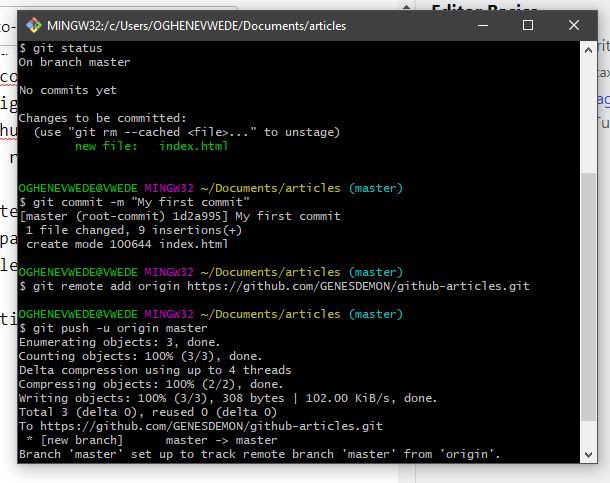Click the prompt line above 'git push'

[x=210, y=314]
